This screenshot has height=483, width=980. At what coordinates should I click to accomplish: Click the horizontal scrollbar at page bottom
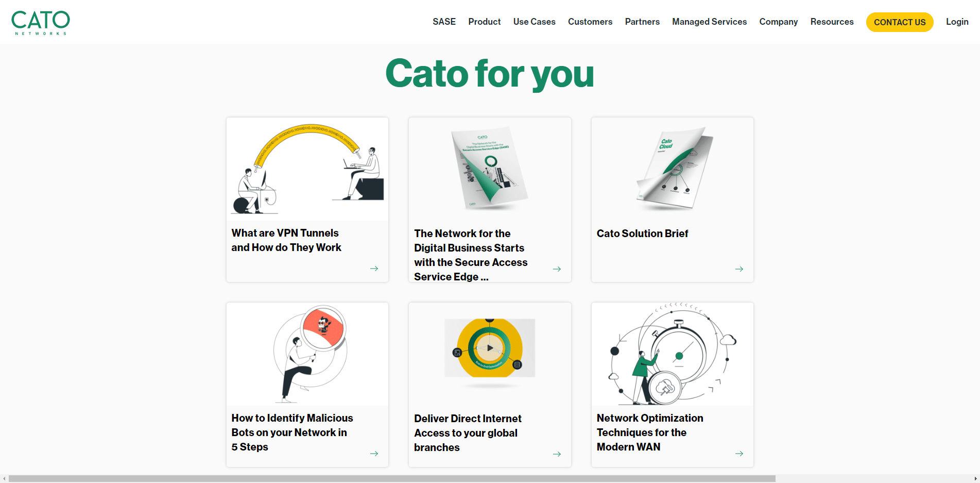391,479
